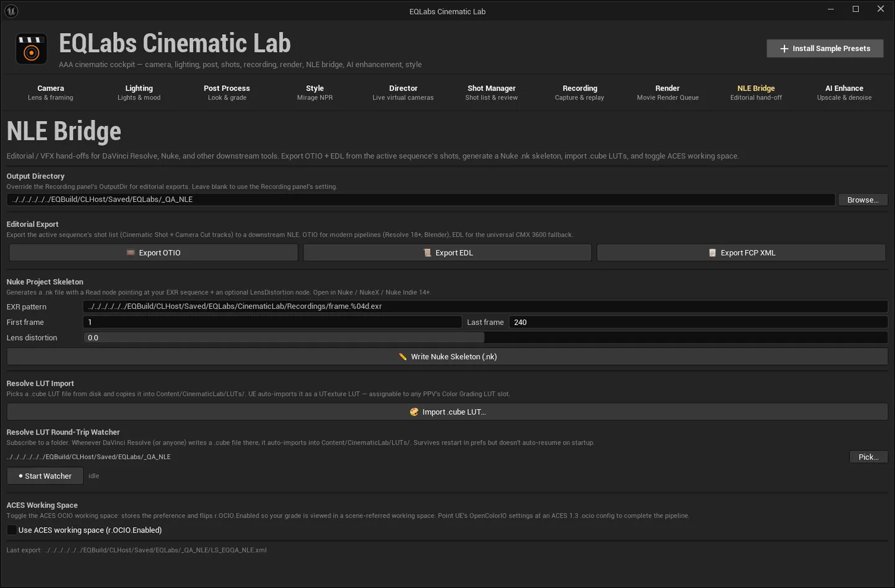Screen dimensions: 895x588
Task: Click the Install Sample Presets button
Action: click(825, 48)
